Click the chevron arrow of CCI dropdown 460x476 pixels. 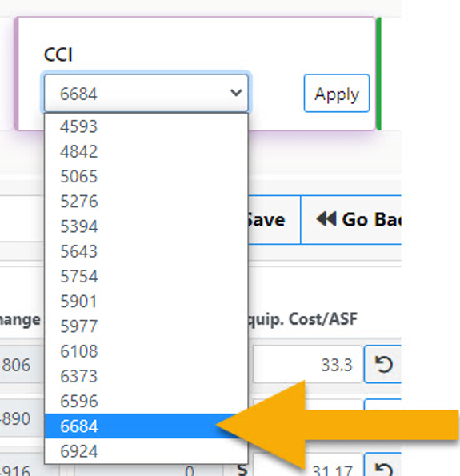pyautogui.click(x=236, y=92)
